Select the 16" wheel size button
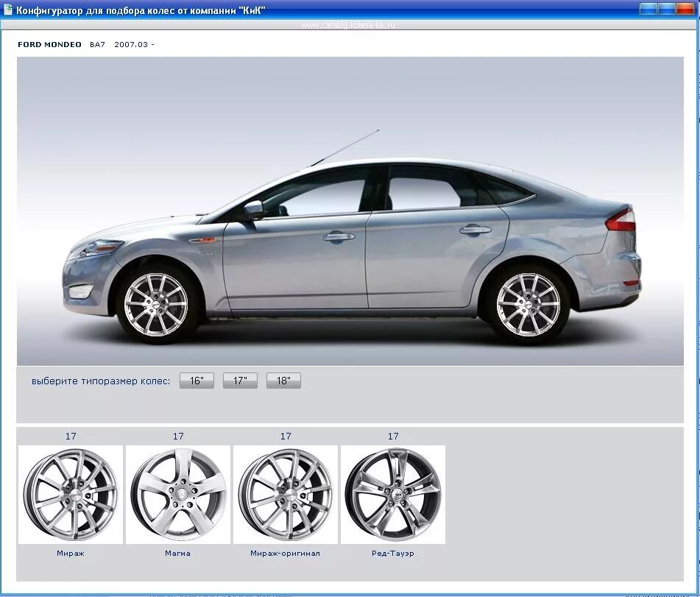700x597 pixels. [197, 381]
